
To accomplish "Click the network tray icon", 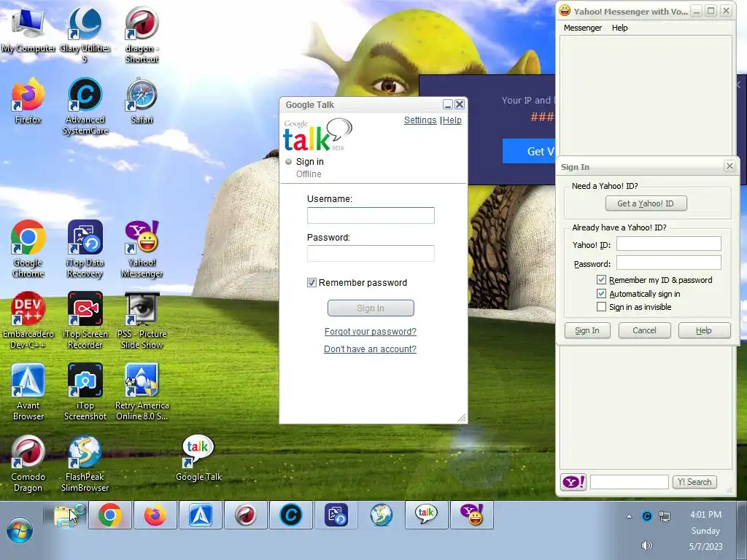I will click(665, 516).
